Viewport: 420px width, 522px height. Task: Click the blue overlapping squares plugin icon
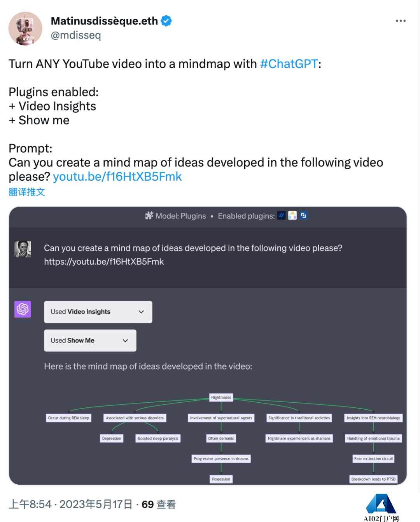(x=303, y=215)
